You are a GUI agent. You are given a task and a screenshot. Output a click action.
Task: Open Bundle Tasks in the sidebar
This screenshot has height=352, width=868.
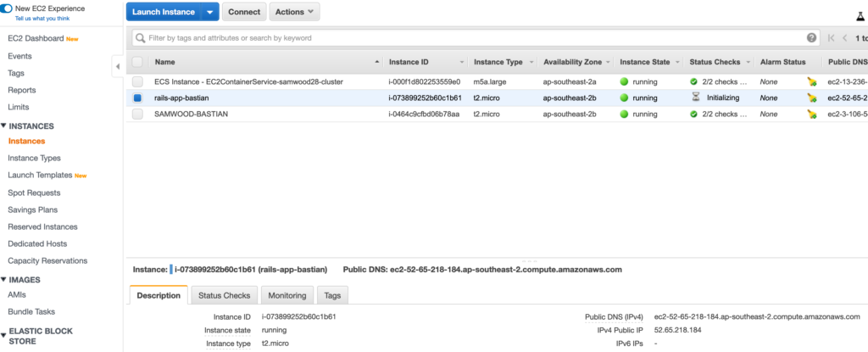click(31, 311)
